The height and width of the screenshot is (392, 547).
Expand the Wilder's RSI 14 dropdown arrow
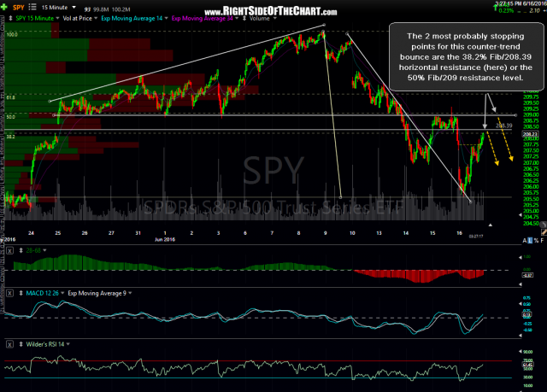(68, 344)
